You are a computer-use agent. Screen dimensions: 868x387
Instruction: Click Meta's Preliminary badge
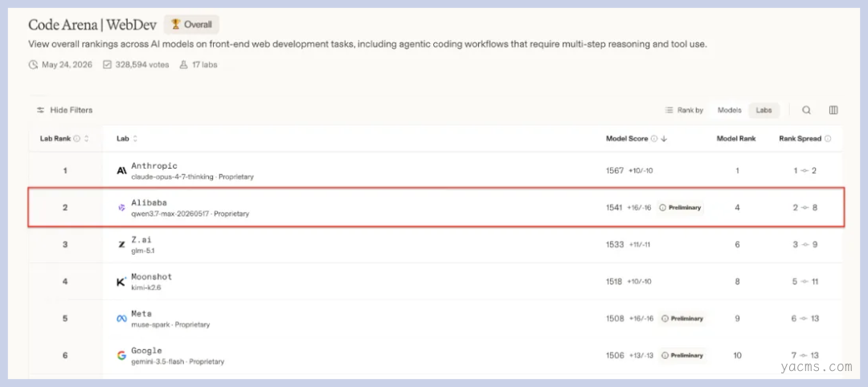tap(682, 319)
